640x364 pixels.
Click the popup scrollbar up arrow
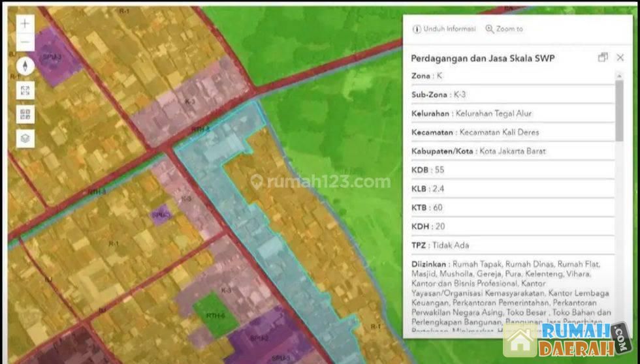pyautogui.click(x=619, y=76)
